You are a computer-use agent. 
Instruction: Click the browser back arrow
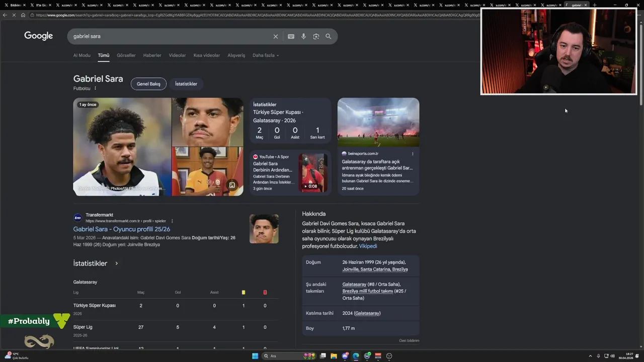point(5,15)
